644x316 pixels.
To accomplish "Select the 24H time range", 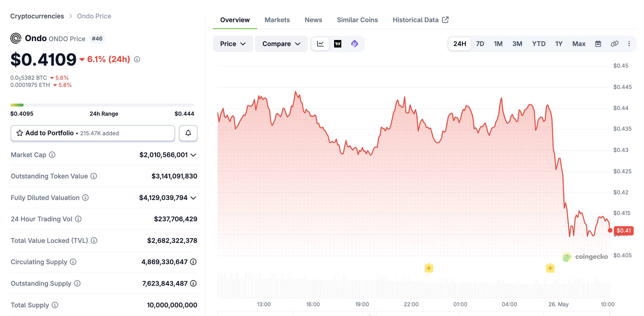I will [460, 44].
